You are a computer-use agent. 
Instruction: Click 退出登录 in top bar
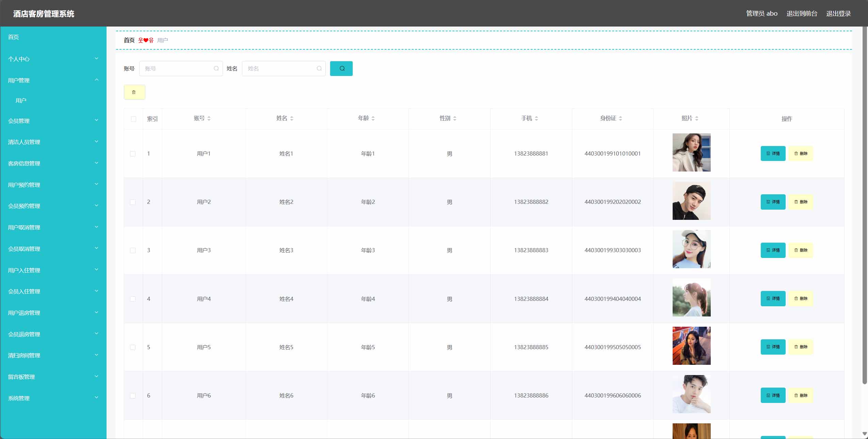coord(838,14)
